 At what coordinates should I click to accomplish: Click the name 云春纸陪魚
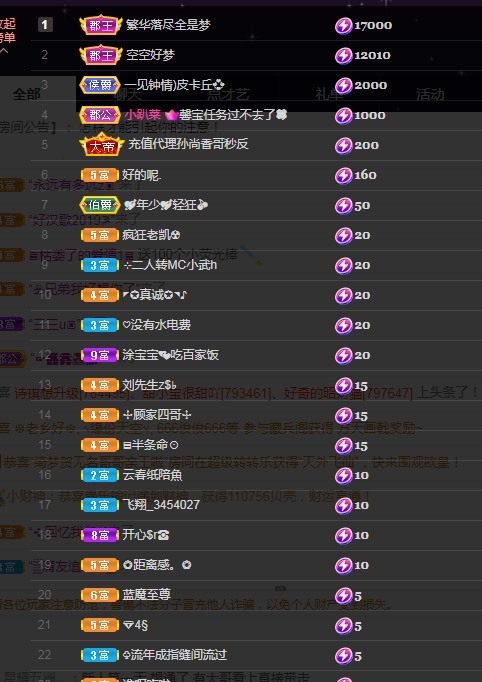tap(152, 475)
